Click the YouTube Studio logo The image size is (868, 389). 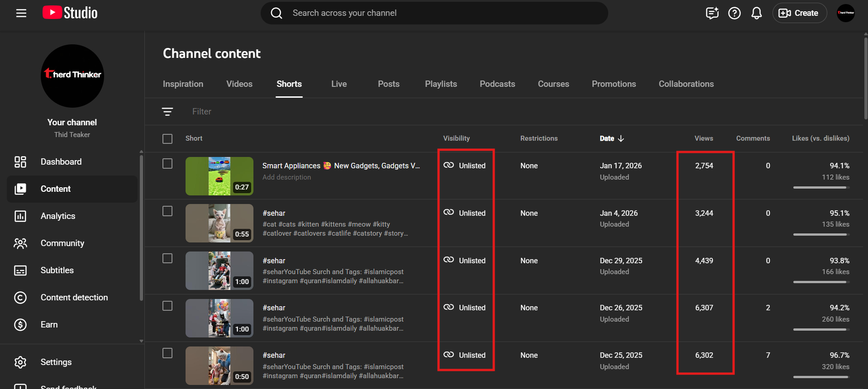point(70,13)
